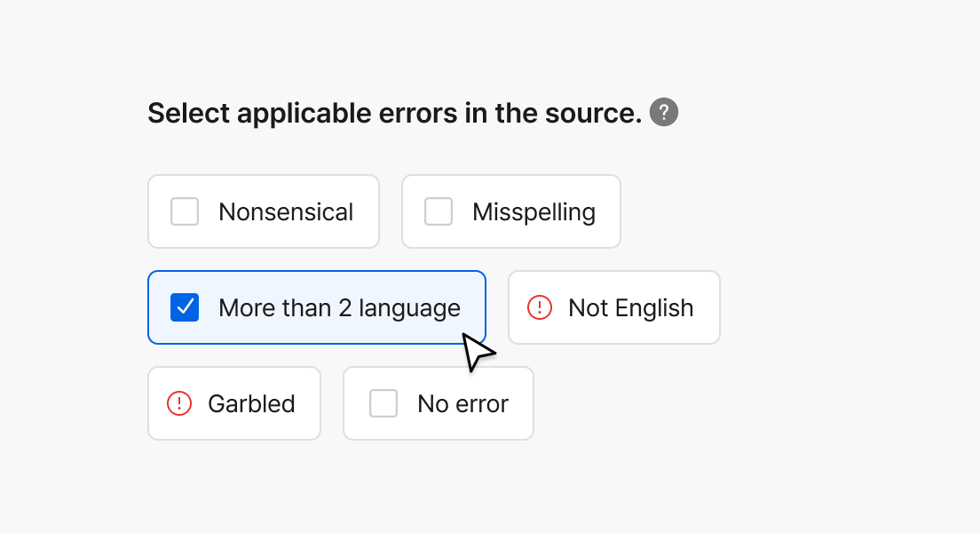Choose the Garbled option card

(x=234, y=403)
